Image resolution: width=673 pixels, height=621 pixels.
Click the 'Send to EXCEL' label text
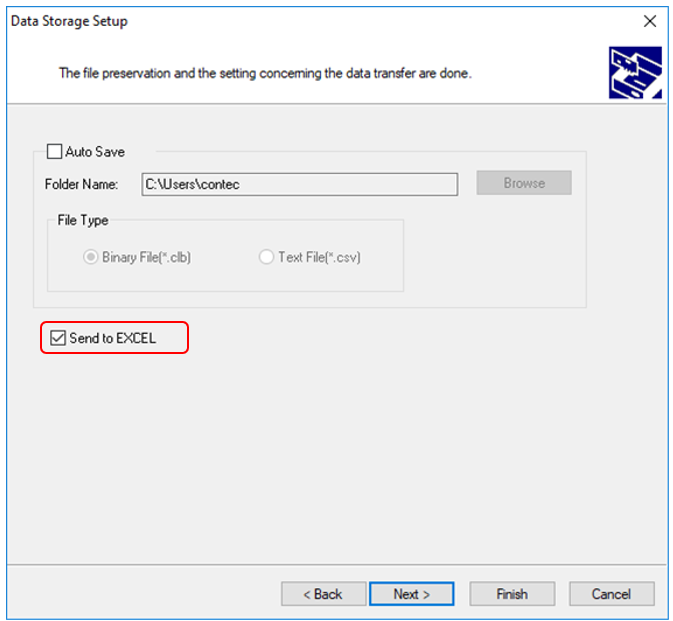tap(113, 338)
